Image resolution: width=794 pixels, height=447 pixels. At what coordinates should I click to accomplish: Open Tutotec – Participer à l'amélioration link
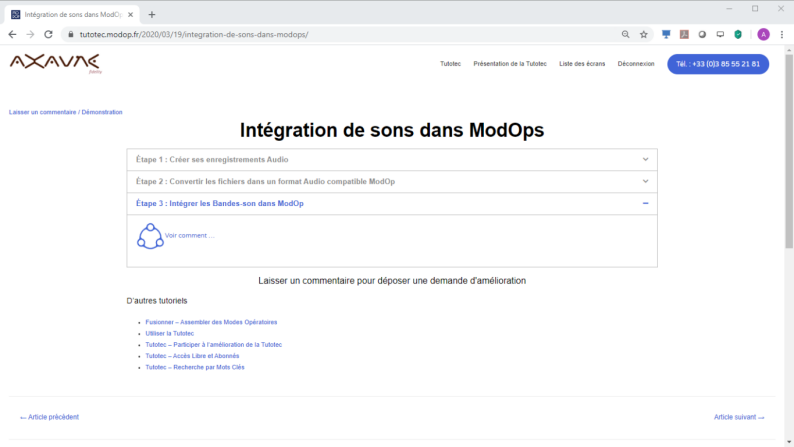[214, 345]
